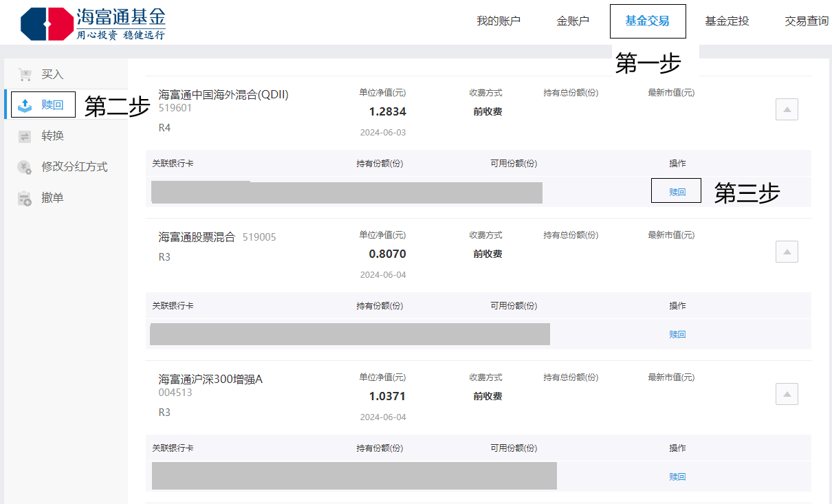Click the 2024-06-04 date under 1.0371
The height and width of the screenshot is (504, 832).
pos(383,417)
